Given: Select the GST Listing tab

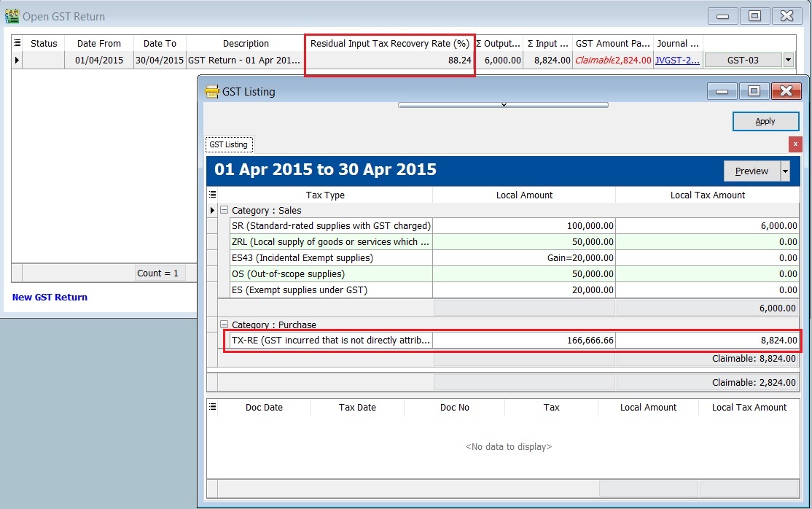Looking at the screenshot, I should 228,144.
